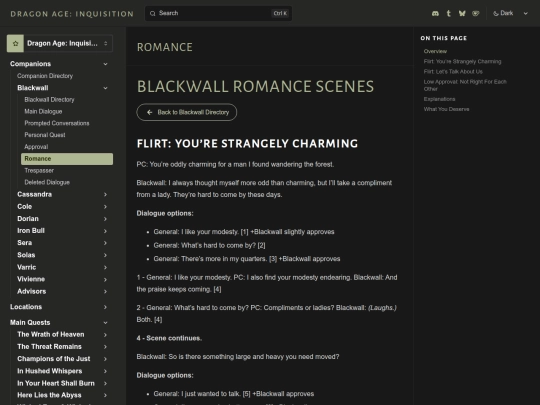The width and height of the screenshot is (540, 405).
Task: Click the Blackwall Romance Scenes title
Action: pos(255,86)
